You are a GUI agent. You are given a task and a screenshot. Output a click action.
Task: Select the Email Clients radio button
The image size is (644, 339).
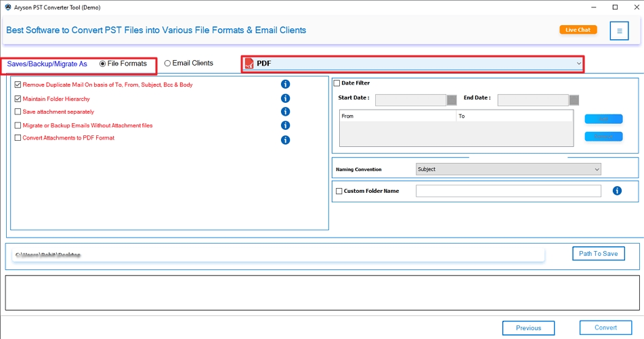[x=167, y=63]
